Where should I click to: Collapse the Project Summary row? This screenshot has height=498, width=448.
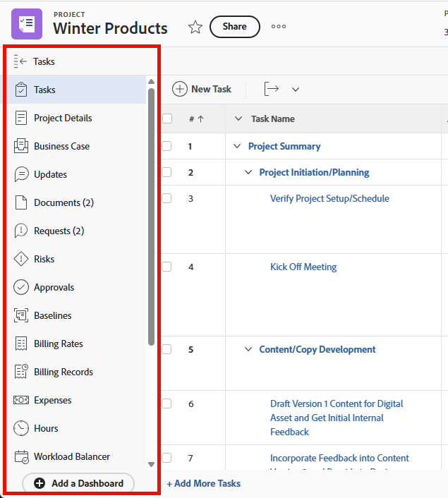tap(237, 147)
